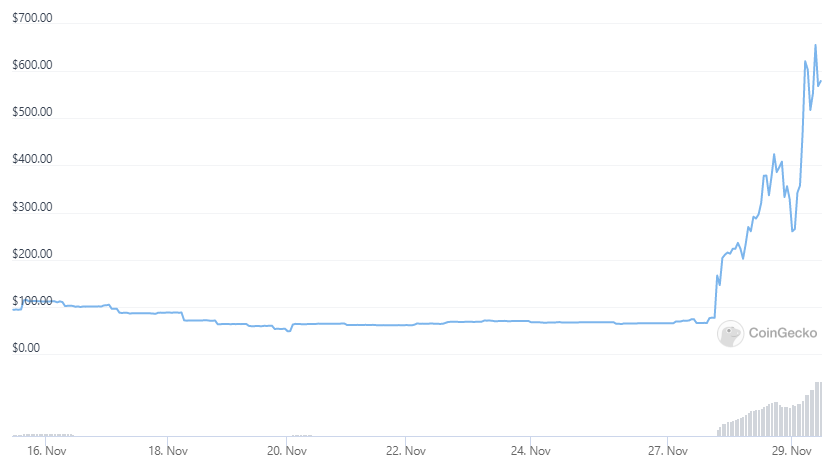Select the 20. Nov date label
The height and width of the screenshot is (463, 838).
pos(286,451)
